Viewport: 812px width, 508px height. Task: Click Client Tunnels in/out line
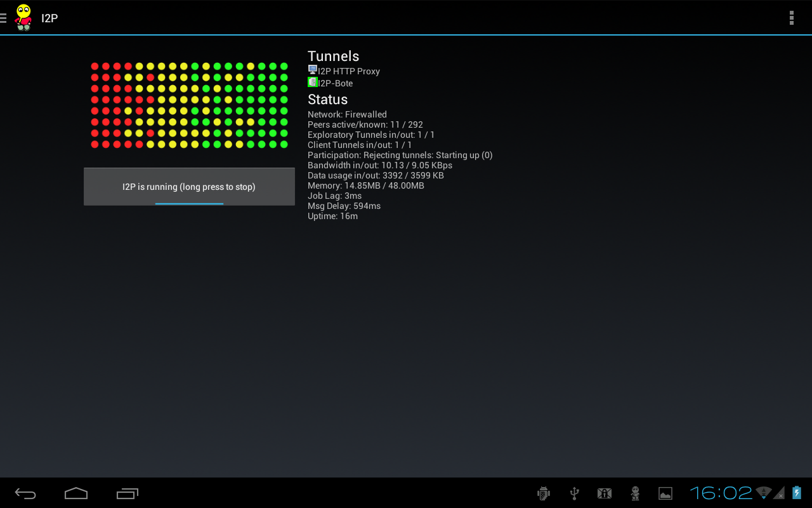[360, 145]
